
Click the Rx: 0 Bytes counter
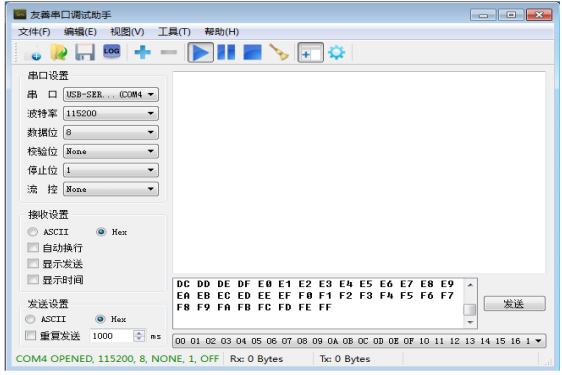[256, 359]
